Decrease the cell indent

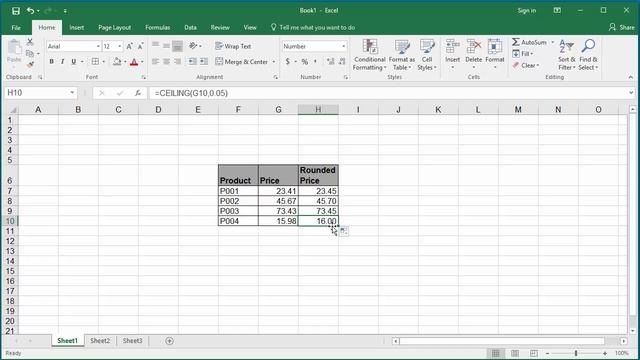(192, 62)
